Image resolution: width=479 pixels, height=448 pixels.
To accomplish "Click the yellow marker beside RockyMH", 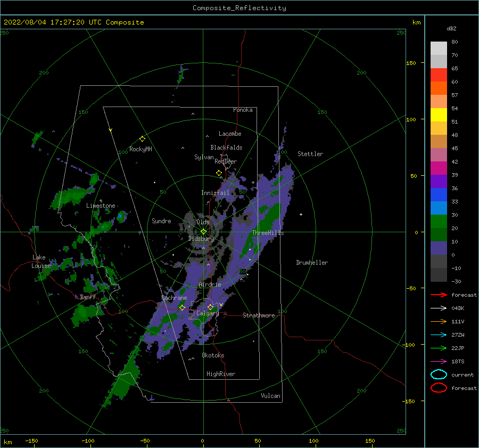I will point(142,139).
